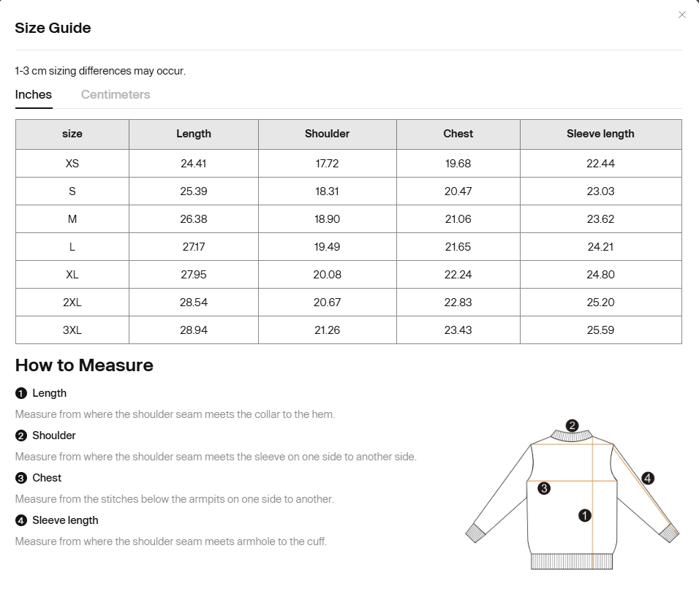The width and height of the screenshot is (699, 616).
Task: Click the number 3 Chest bullet icon
Action: coord(21,477)
